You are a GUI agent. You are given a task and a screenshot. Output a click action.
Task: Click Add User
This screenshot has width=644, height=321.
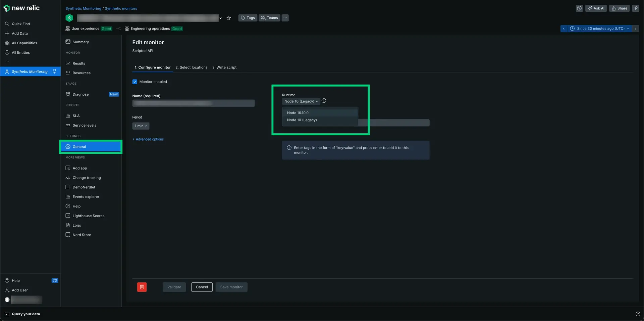(16, 290)
